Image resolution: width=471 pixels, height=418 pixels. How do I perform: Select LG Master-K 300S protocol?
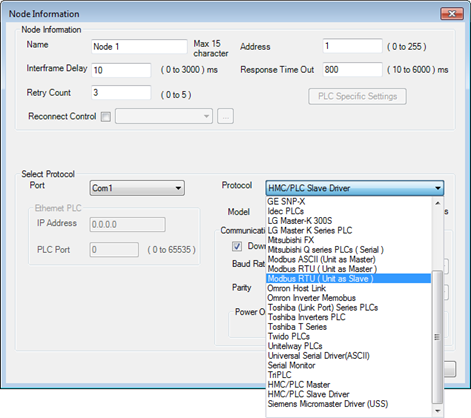[x=349, y=221]
